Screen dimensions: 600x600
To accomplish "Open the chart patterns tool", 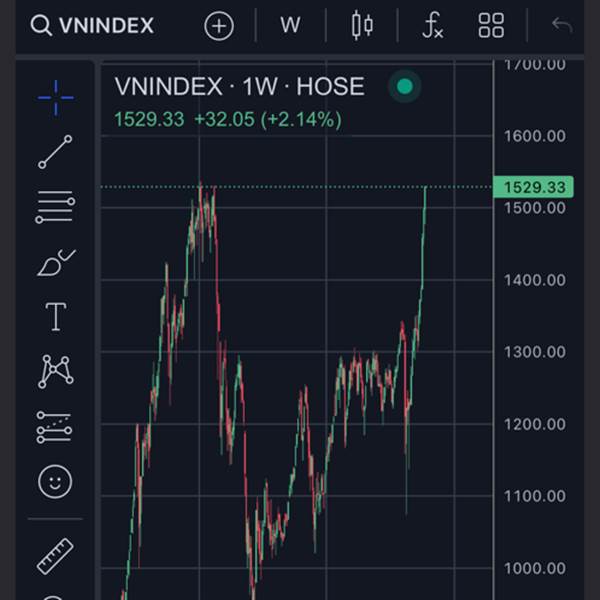I will (x=56, y=371).
